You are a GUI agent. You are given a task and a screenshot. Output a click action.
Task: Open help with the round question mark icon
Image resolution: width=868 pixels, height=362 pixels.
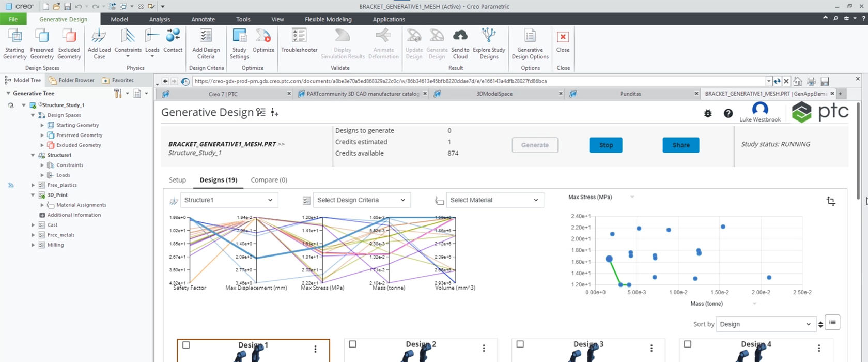(728, 113)
